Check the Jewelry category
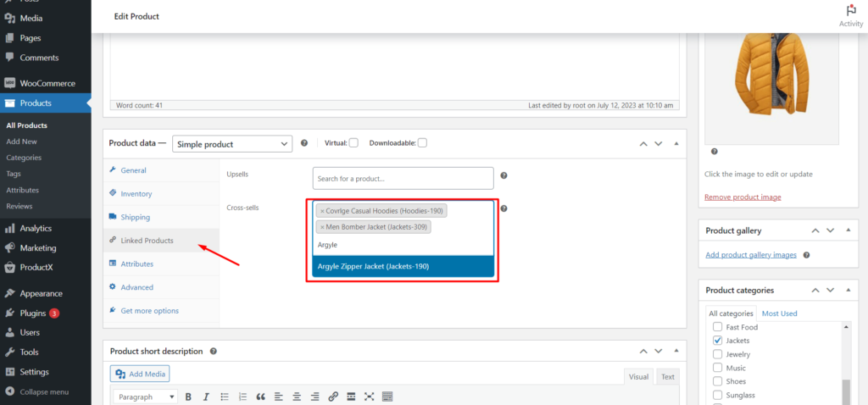The image size is (868, 405). pyautogui.click(x=717, y=354)
